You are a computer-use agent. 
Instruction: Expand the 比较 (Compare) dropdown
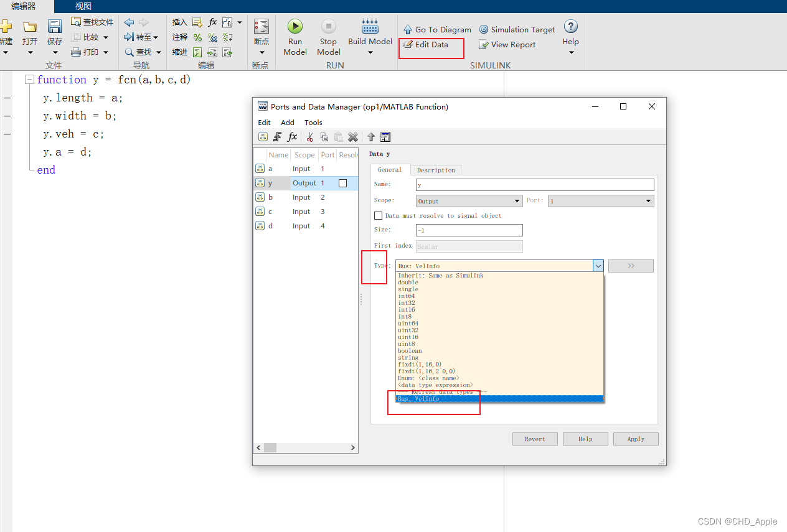[106, 37]
